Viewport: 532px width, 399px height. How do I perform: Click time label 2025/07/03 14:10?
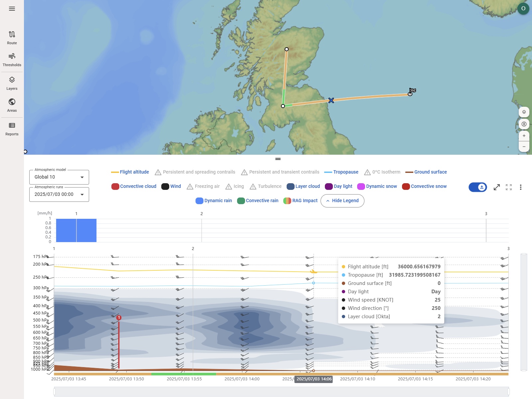(x=357, y=379)
